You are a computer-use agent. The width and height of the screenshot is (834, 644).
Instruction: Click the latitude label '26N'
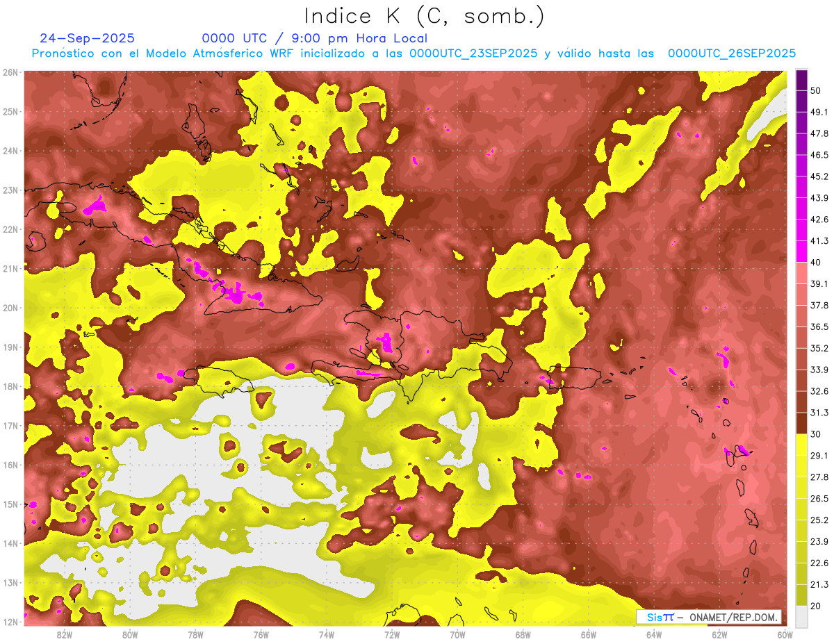point(10,72)
